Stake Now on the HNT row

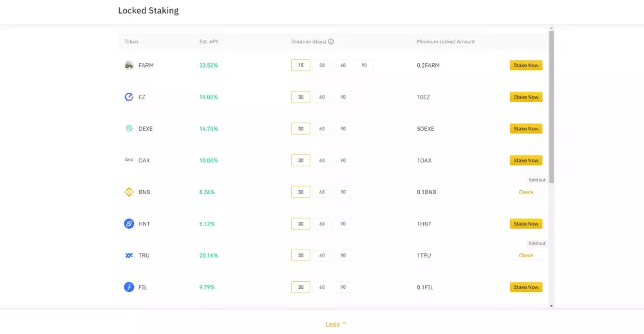click(x=526, y=224)
